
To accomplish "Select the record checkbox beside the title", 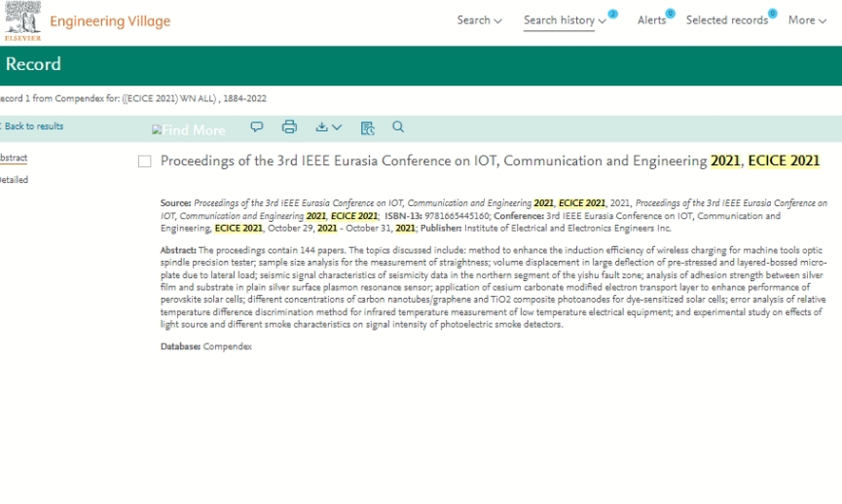I will [x=144, y=161].
